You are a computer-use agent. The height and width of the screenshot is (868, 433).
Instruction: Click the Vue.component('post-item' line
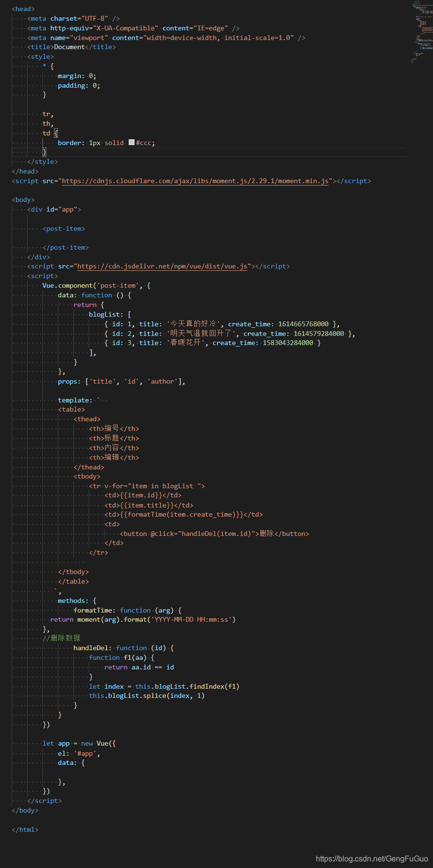(96, 286)
